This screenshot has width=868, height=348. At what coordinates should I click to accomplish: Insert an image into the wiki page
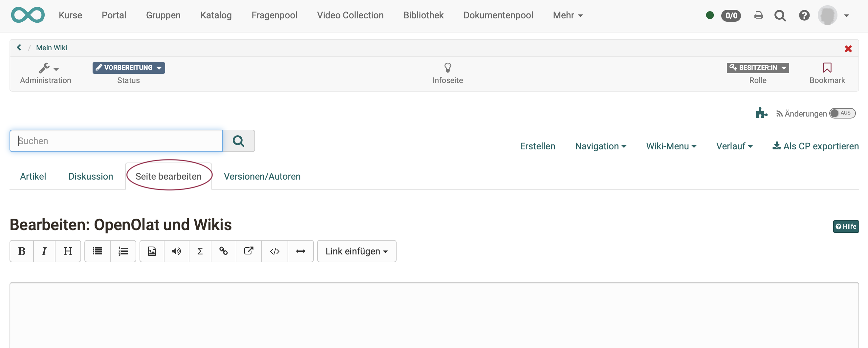click(x=152, y=251)
